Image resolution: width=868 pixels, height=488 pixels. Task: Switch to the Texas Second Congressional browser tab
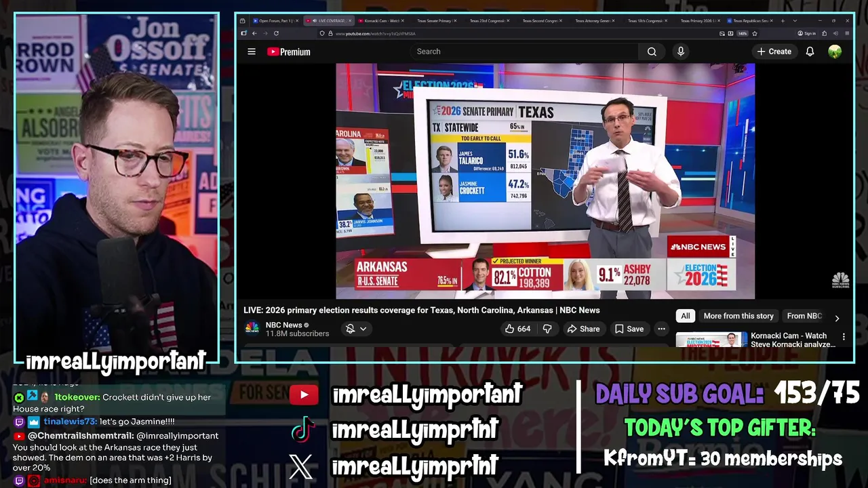click(540, 20)
